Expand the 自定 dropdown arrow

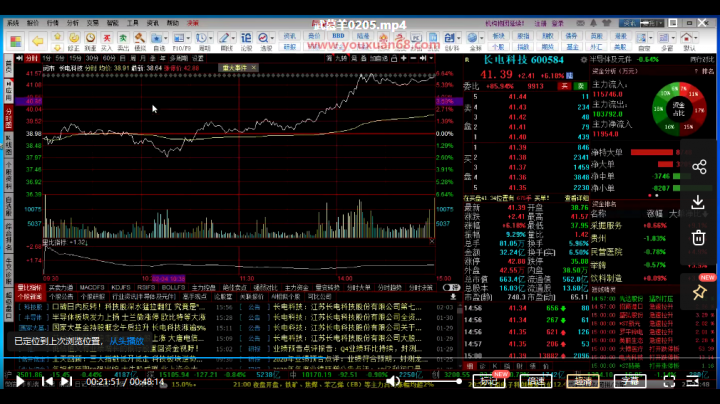[x=651, y=39]
